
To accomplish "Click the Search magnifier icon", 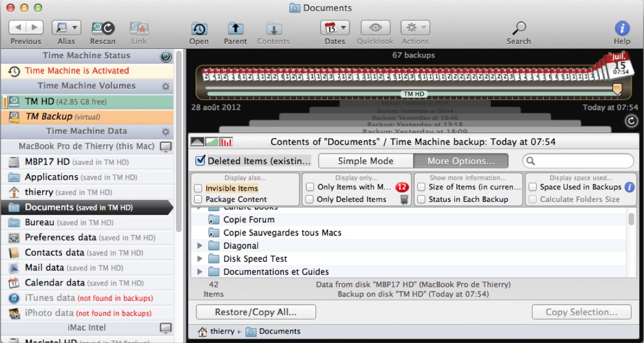I will (519, 28).
